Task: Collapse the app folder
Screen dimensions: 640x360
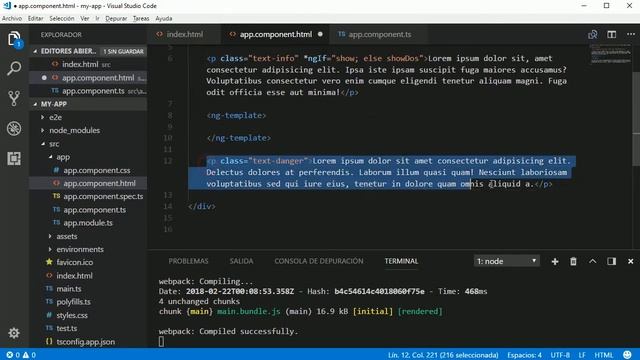Action: click(x=50, y=157)
